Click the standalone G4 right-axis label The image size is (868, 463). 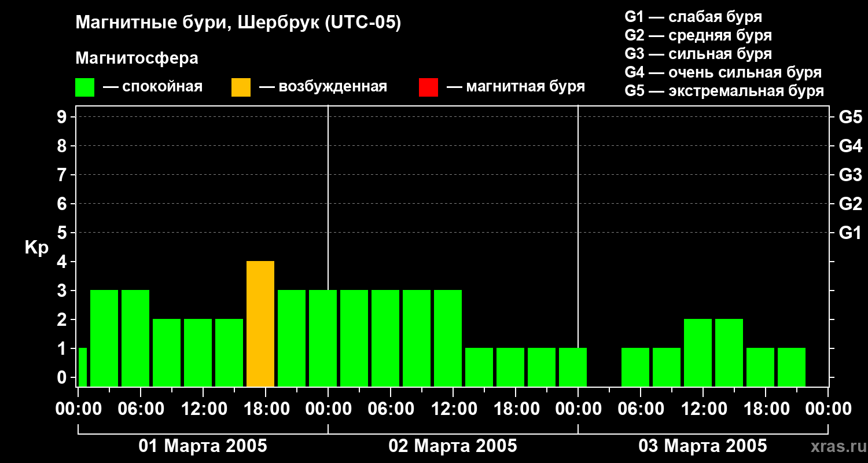click(850, 146)
